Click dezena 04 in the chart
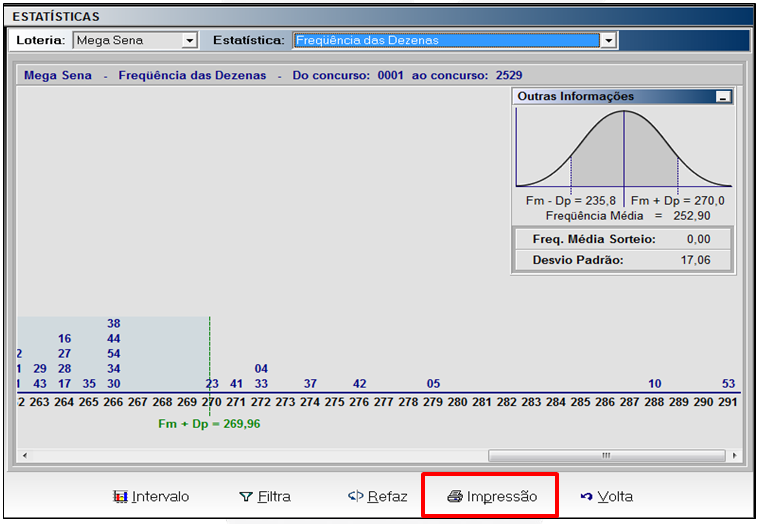 [x=261, y=369]
